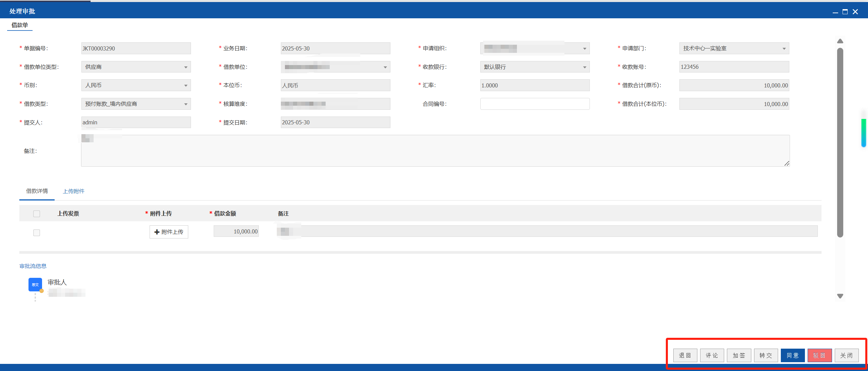Expand the 借款类型 dropdown
This screenshot has width=868, height=371.
(x=136, y=104)
